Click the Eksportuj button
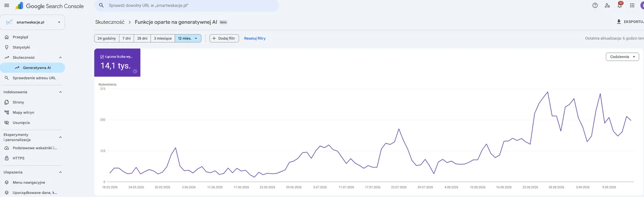Screen dimensions: 644x197 point(630,22)
